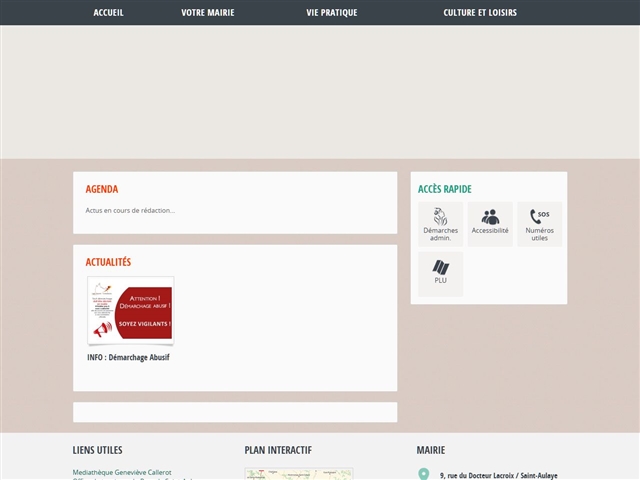The image size is (640, 480).
Task: Click the Accessibilité people icon
Action: pyautogui.click(x=490, y=217)
